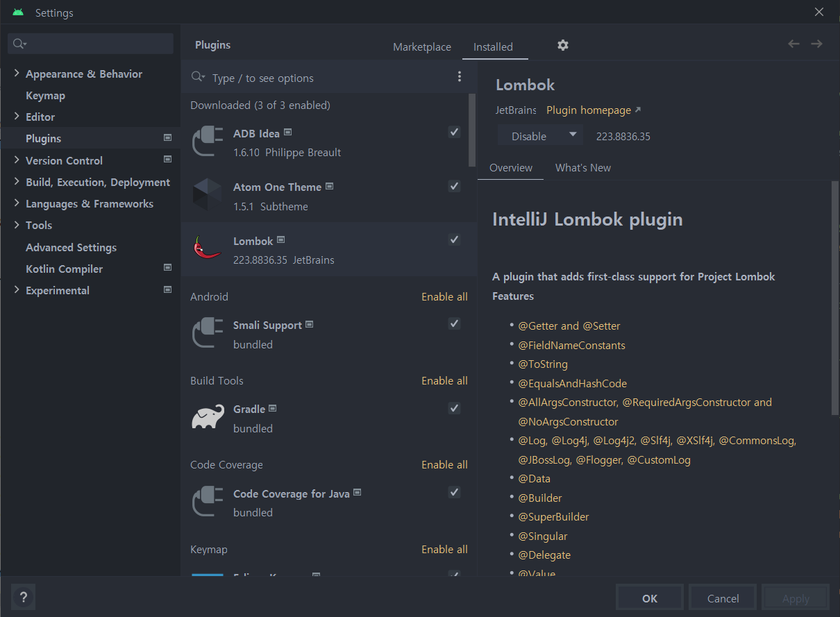Uncheck the ADB Idea plugin checkbox
The width and height of the screenshot is (840, 617).
454,132
